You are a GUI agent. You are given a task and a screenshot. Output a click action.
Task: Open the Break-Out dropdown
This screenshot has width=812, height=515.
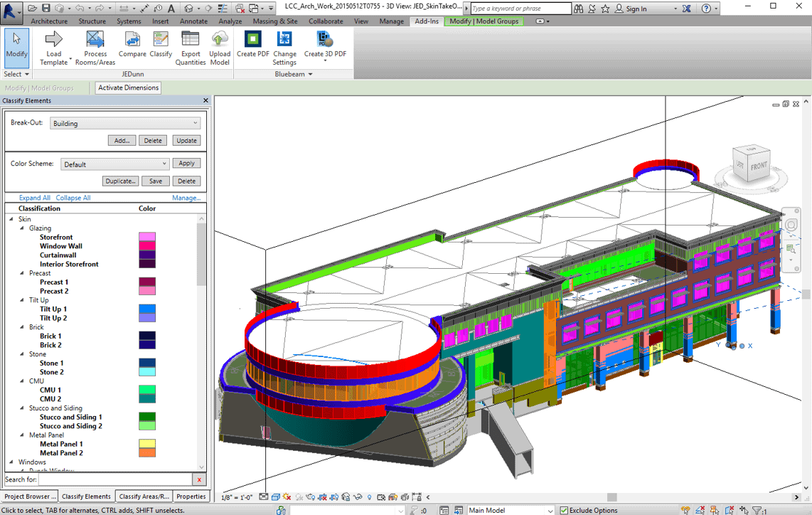[125, 124]
